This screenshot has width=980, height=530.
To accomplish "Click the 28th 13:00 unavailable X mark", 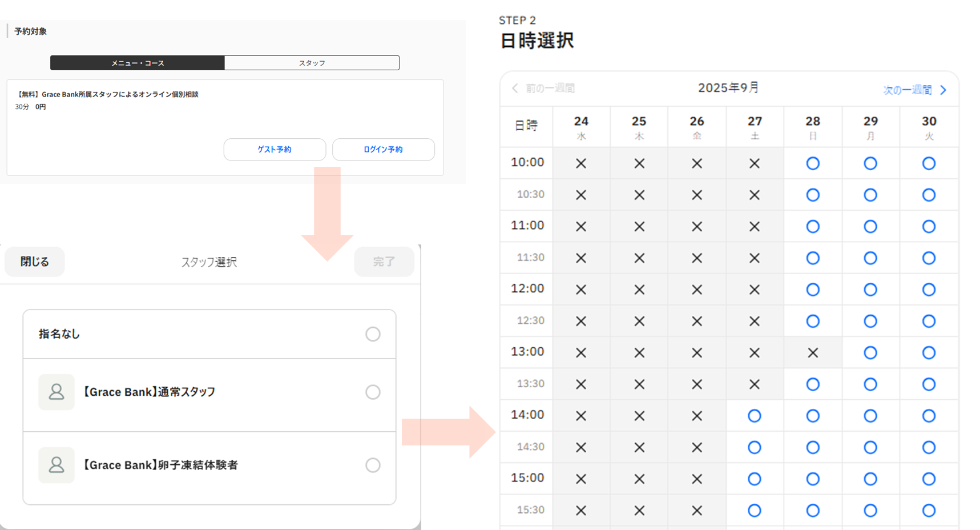I will click(813, 353).
